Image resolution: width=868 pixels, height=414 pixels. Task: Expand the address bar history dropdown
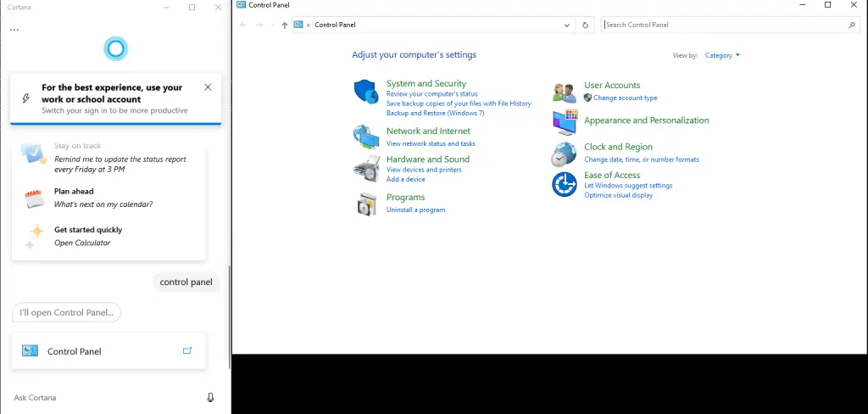(x=566, y=25)
